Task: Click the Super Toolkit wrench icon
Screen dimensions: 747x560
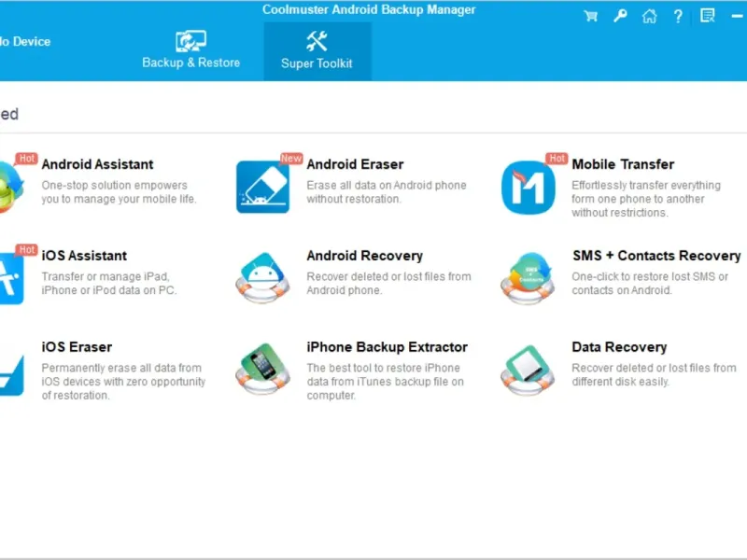Action: click(x=317, y=41)
